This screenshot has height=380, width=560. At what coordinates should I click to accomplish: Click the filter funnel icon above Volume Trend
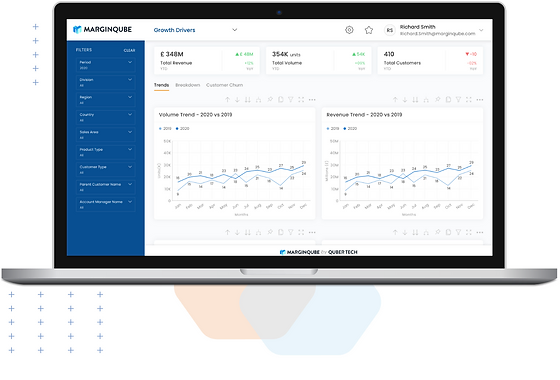(x=291, y=100)
